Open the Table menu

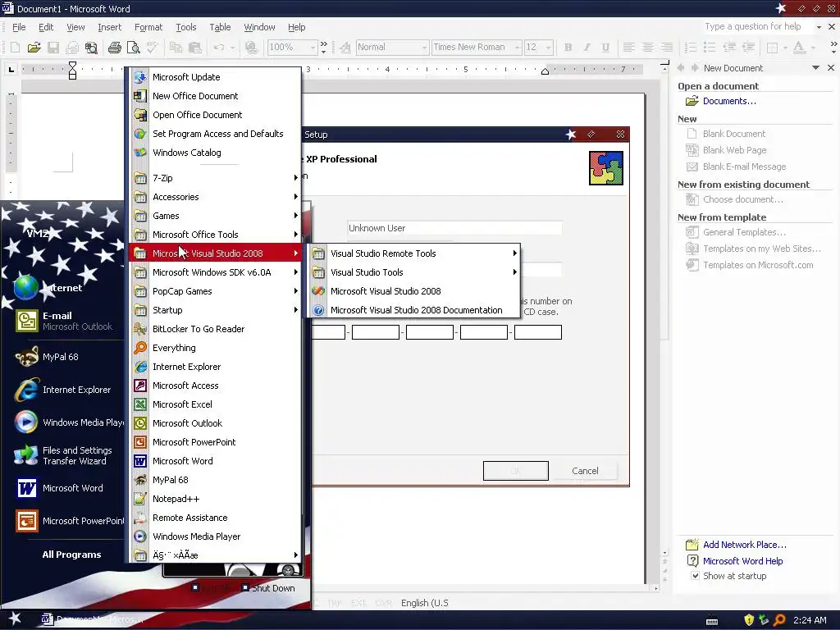[220, 27]
